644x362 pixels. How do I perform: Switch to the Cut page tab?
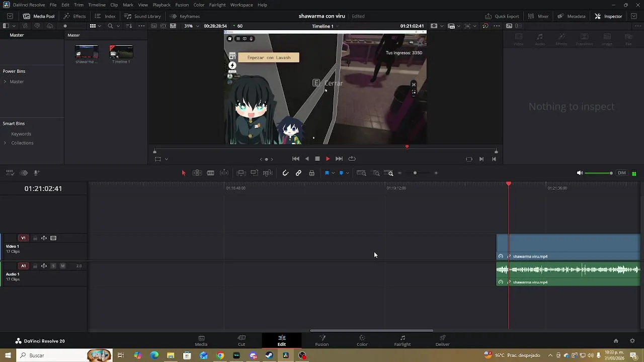242,340
